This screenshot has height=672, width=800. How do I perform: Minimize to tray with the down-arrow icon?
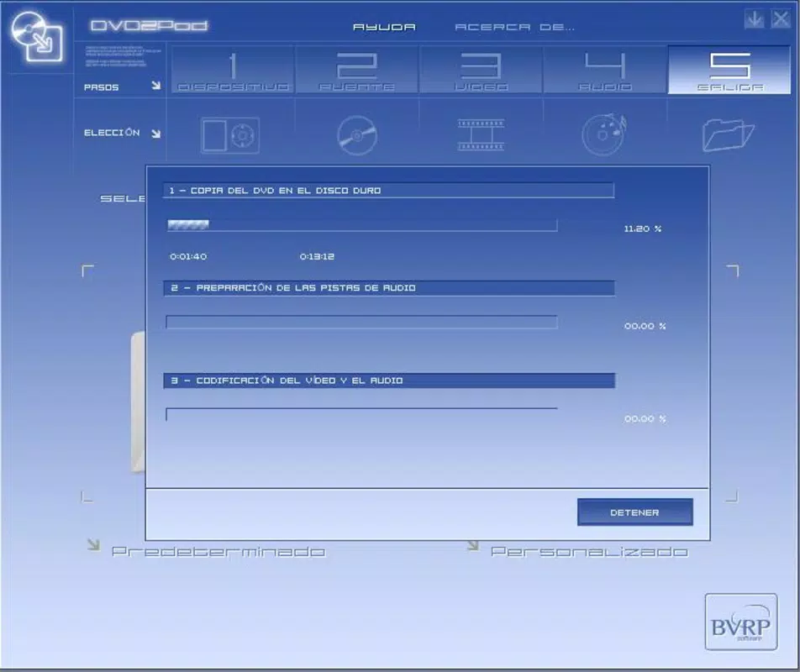click(754, 20)
